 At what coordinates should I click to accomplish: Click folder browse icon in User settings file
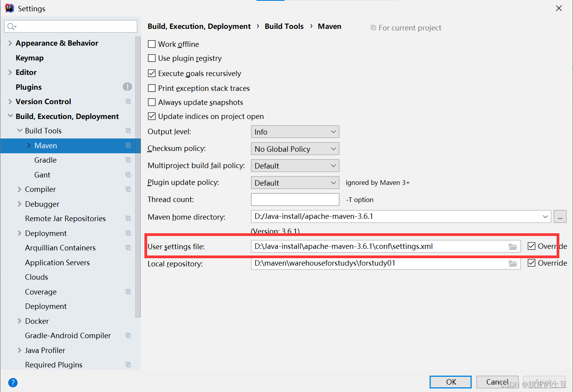click(513, 247)
